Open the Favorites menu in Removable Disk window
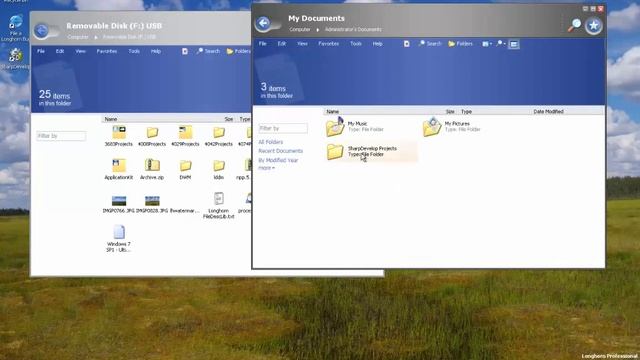640x360 pixels. pos(107,51)
